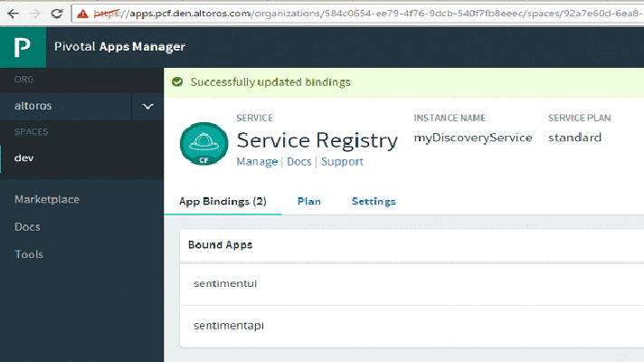Open Marketplace in the sidebar
The image size is (644, 362).
(x=47, y=199)
